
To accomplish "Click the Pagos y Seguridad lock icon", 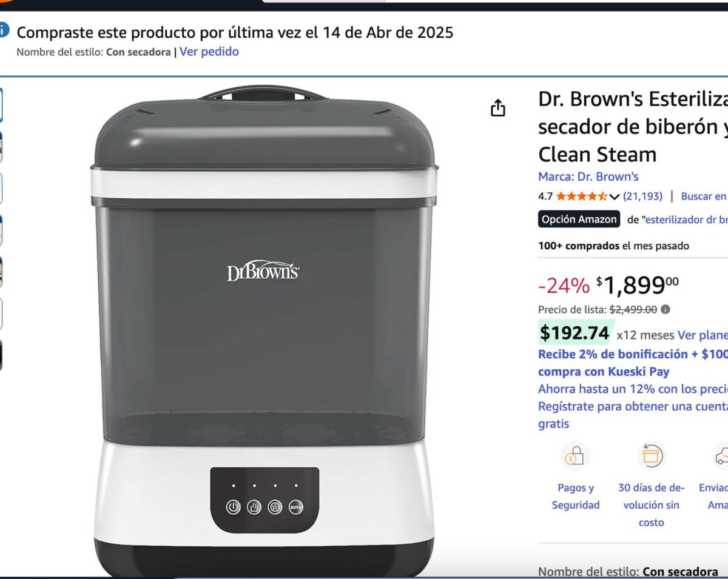I will [x=575, y=455].
